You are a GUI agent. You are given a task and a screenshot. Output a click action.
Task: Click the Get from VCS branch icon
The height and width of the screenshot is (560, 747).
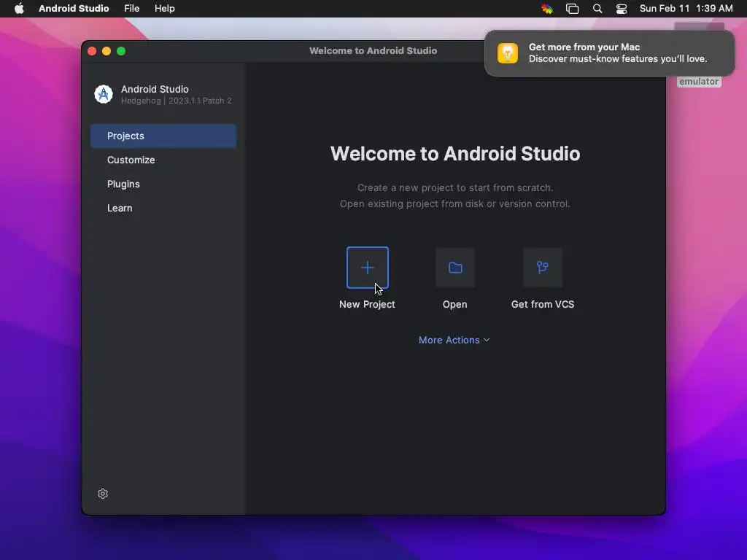click(x=543, y=268)
